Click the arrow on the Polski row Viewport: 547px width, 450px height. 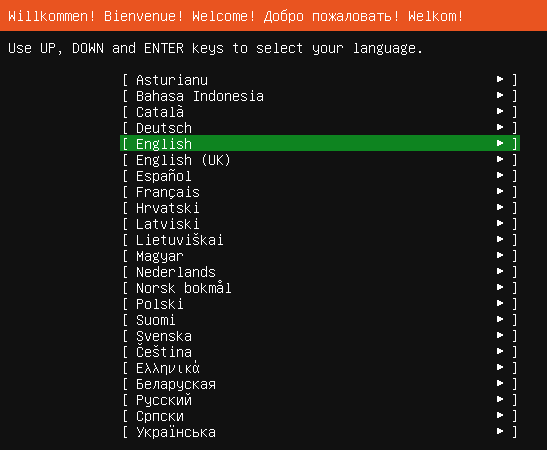point(500,303)
